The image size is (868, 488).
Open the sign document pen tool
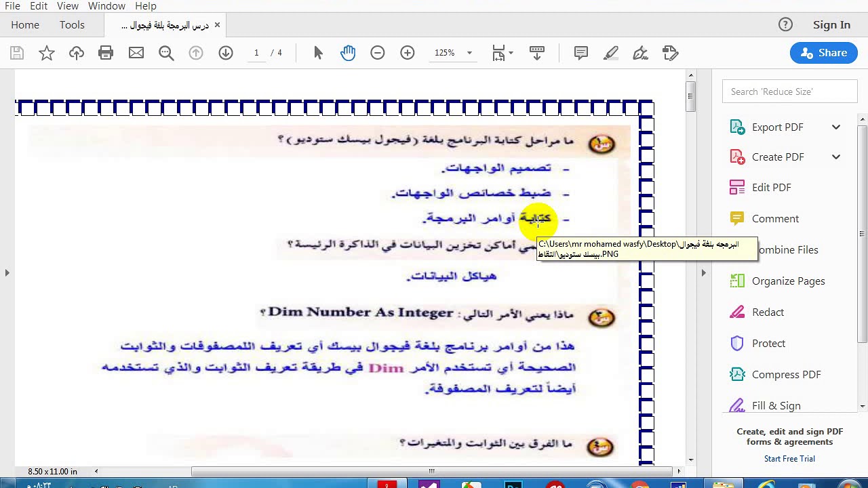[x=641, y=53]
